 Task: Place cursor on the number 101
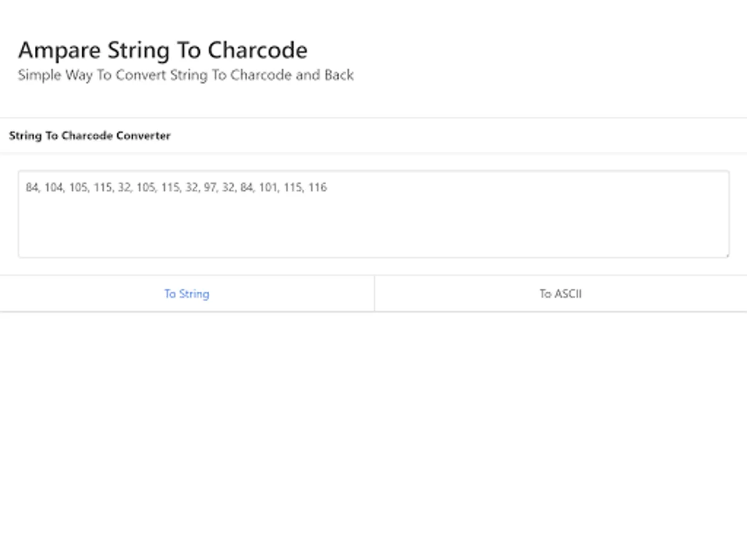[268, 187]
